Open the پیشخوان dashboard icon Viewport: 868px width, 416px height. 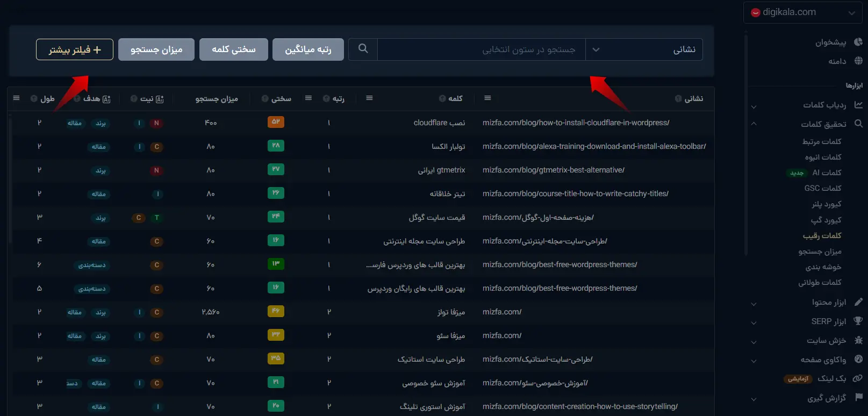coord(858,42)
